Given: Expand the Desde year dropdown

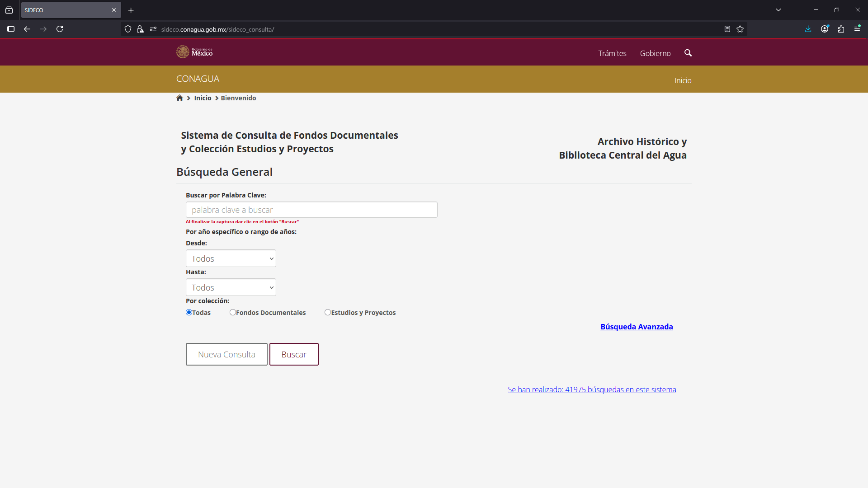Looking at the screenshot, I should (x=231, y=258).
